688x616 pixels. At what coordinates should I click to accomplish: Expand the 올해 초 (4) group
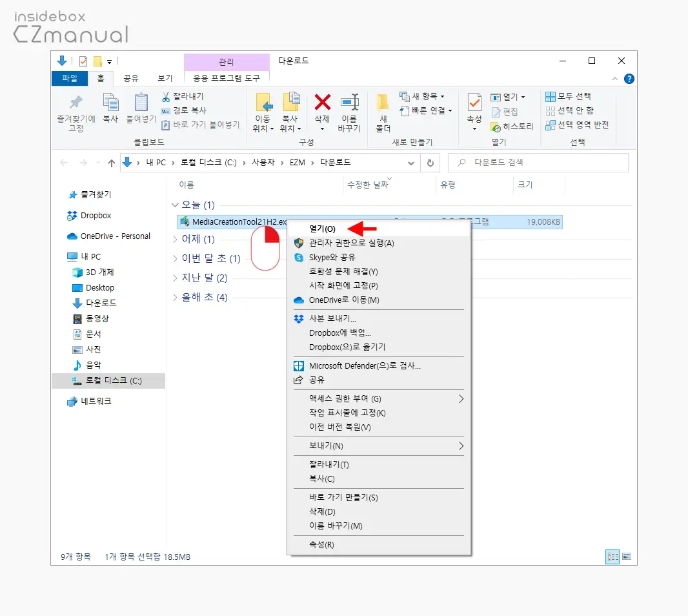pyautogui.click(x=175, y=297)
